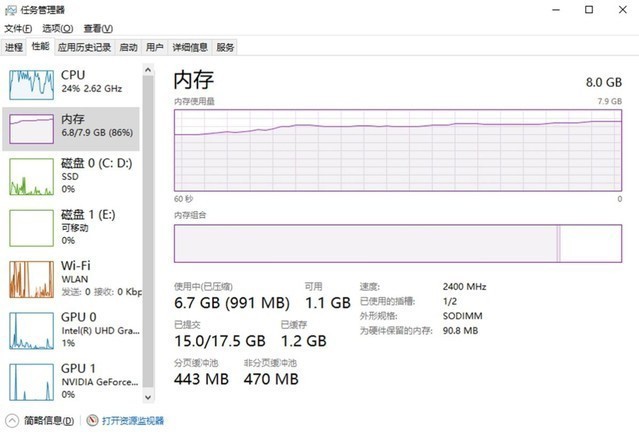
Task: Click the resource monitor icon at bottom
Action: coord(93,420)
